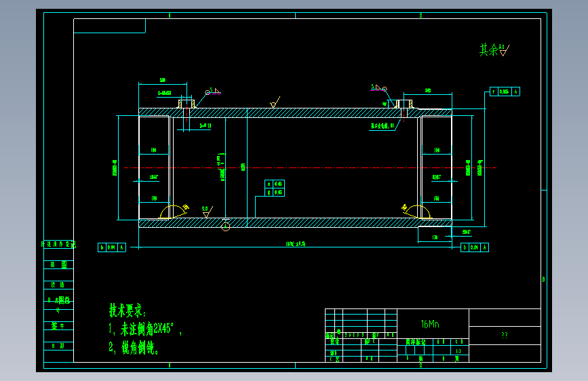Click the datum A circle marker
The image size is (588, 381).
click(x=225, y=226)
